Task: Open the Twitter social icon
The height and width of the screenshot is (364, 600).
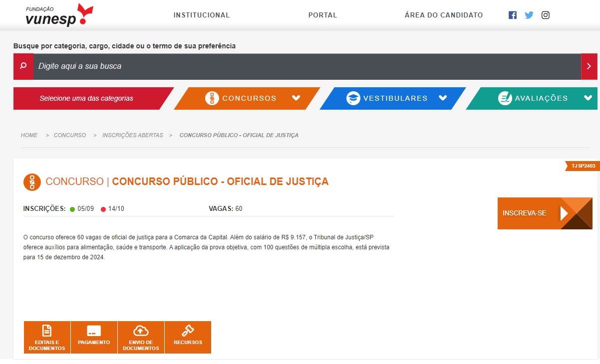Action: tap(529, 15)
